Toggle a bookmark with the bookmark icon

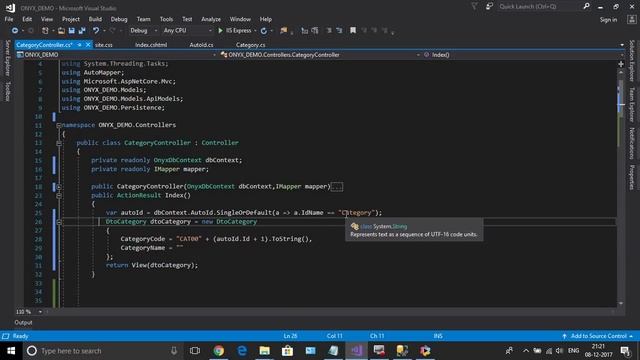click(x=353, y=31)
